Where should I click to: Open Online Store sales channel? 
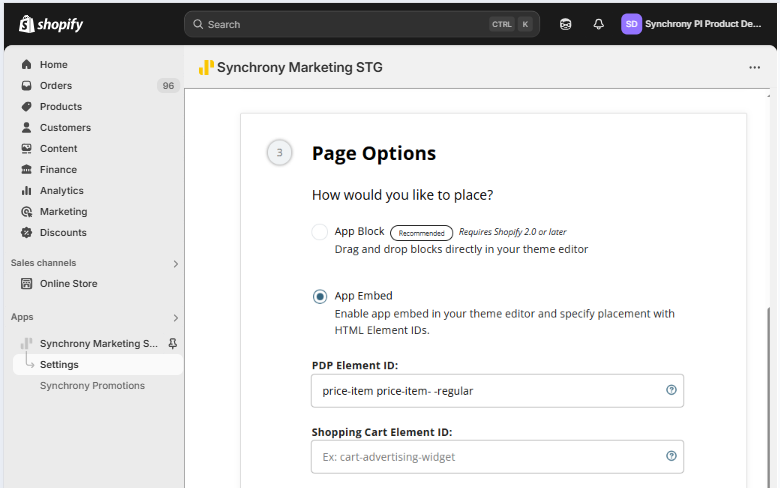[68, 284]
